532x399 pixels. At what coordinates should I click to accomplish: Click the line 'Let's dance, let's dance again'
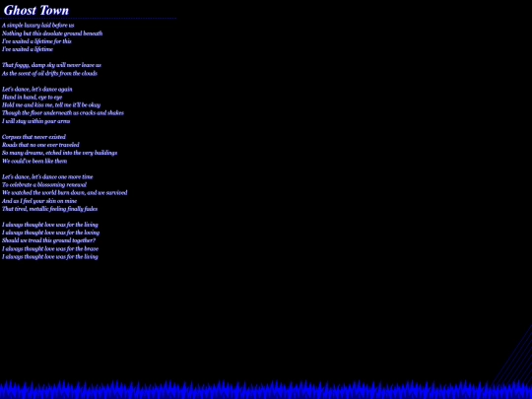click(37, 89)
